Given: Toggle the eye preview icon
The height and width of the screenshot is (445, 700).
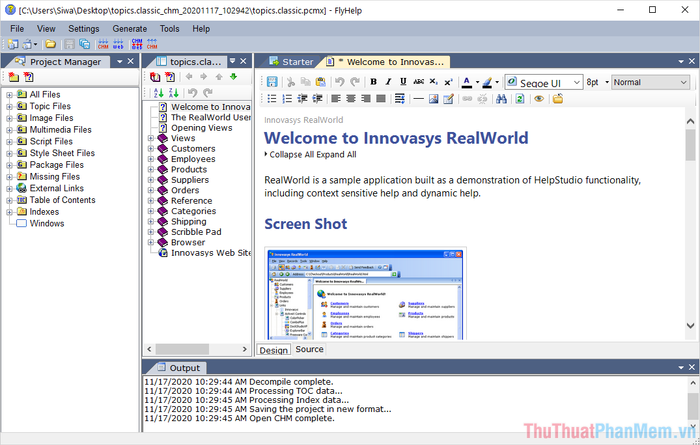Looking at the screenshot, I should [x=538, y=98].
